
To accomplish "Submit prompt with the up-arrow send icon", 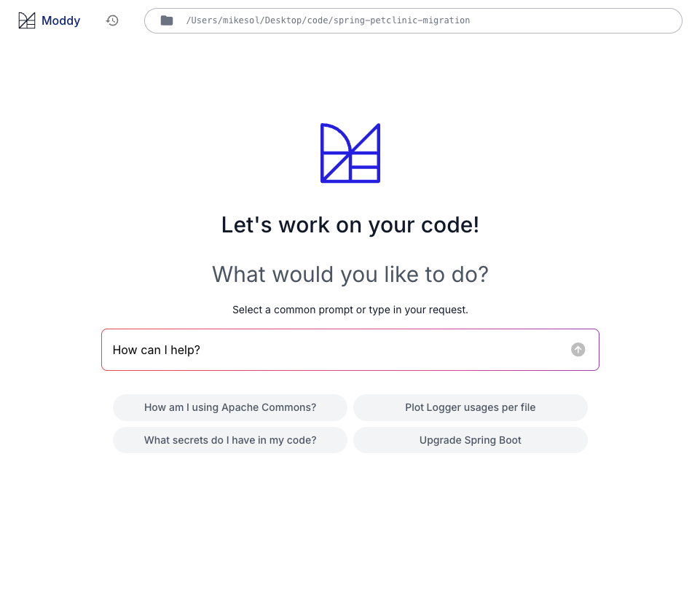I will click(578, 350).
